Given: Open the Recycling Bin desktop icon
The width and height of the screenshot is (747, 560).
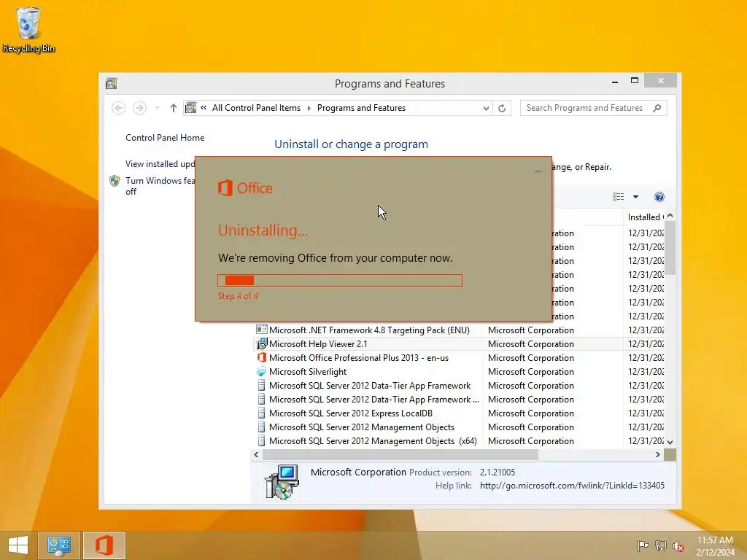Looking at the screenshot, I should point(28,29).
